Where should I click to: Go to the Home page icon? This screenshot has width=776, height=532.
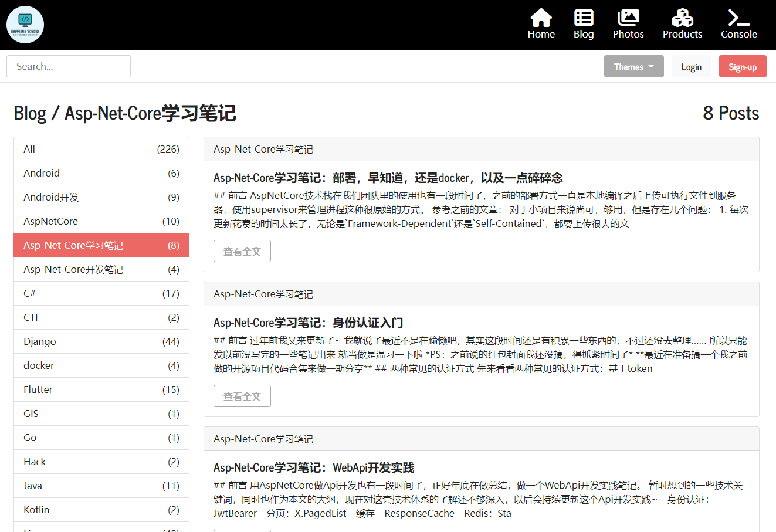pos(541,25)
